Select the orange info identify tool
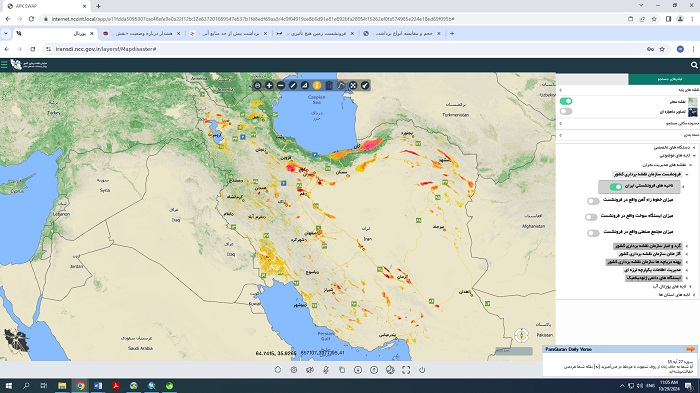The height and width of the screenshot is (393, 700). pyautogui.click(x=317, y=85)
